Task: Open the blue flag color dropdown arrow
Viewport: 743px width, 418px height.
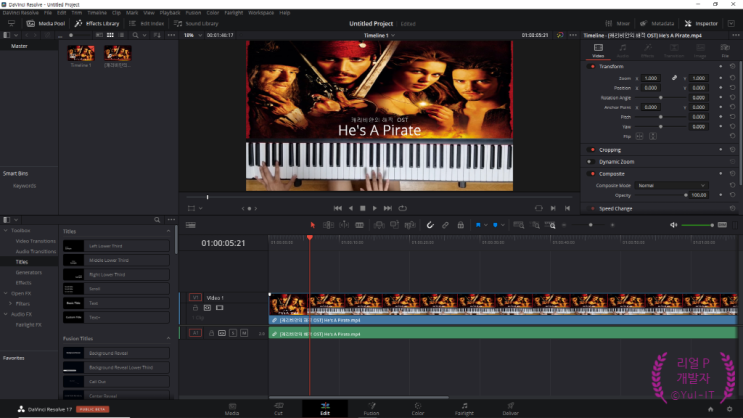Action: (485, 225)
